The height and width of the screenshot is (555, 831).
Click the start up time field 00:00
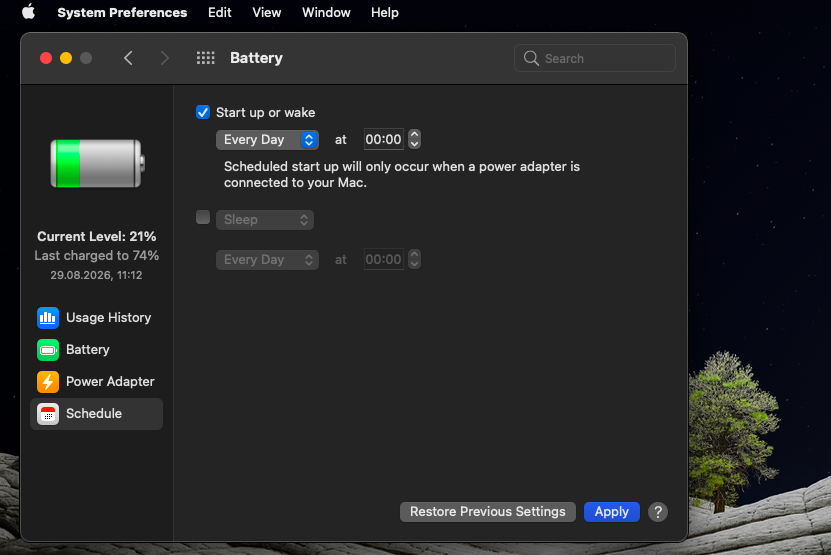point(384,139)
